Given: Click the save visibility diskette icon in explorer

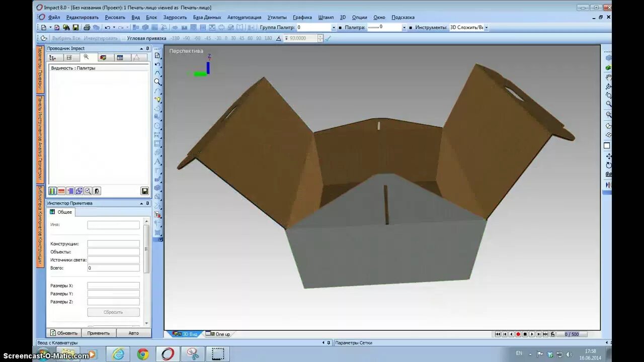Looking at the screenshot, I should (x=145, y=191).
